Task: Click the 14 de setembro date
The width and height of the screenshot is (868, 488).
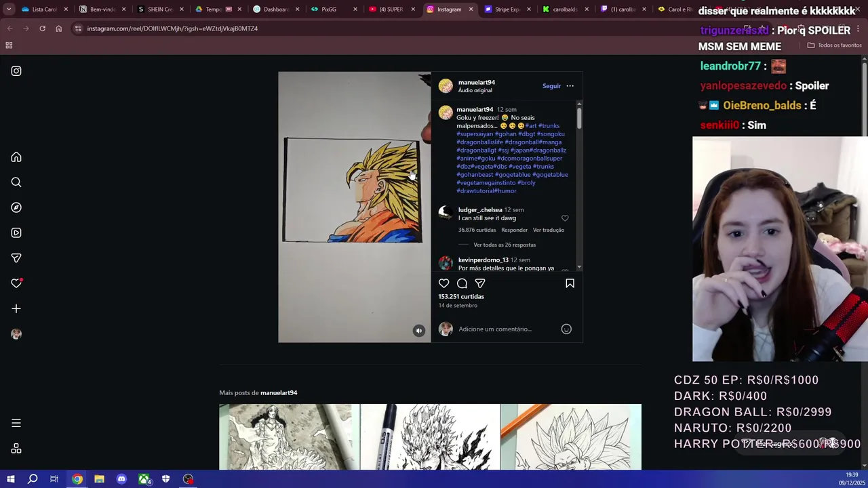Action: [x=458, y=305]
